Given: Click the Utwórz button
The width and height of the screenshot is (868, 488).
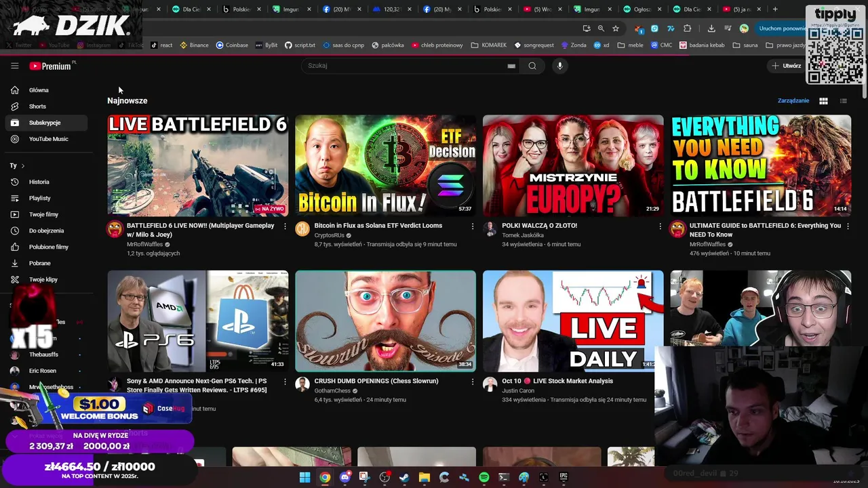Looking at the screenshot, I should point(787,66).
